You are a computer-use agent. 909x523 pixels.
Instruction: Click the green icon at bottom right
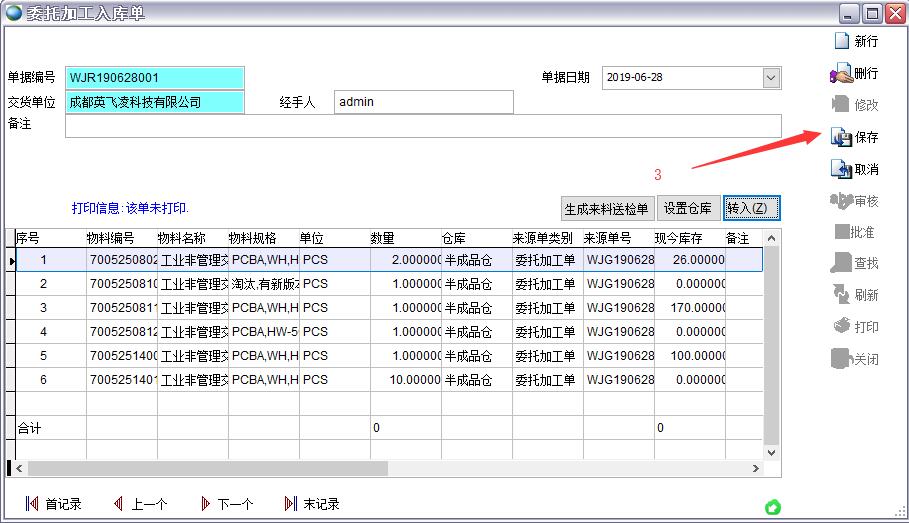point(772,507)
